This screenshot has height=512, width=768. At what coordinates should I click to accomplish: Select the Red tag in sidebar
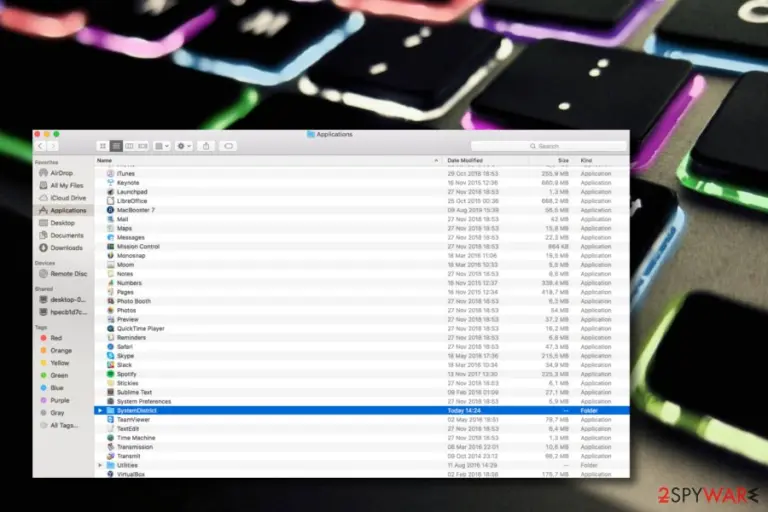(56, 338)
